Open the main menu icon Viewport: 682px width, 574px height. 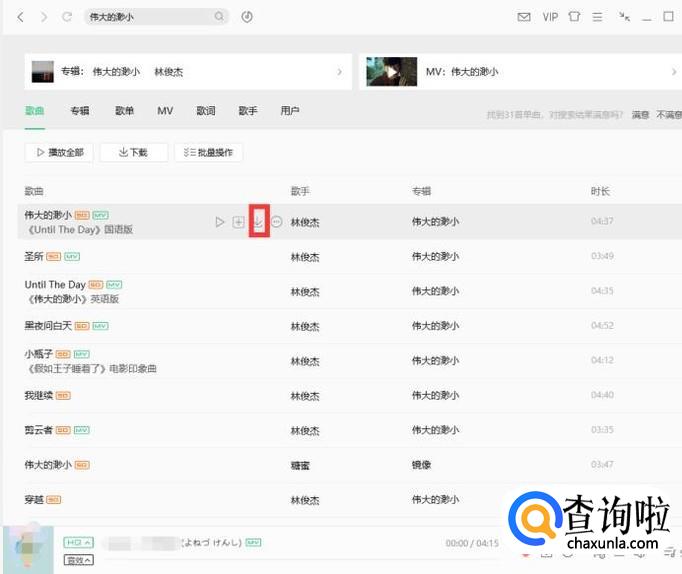[x=597, y=17]
